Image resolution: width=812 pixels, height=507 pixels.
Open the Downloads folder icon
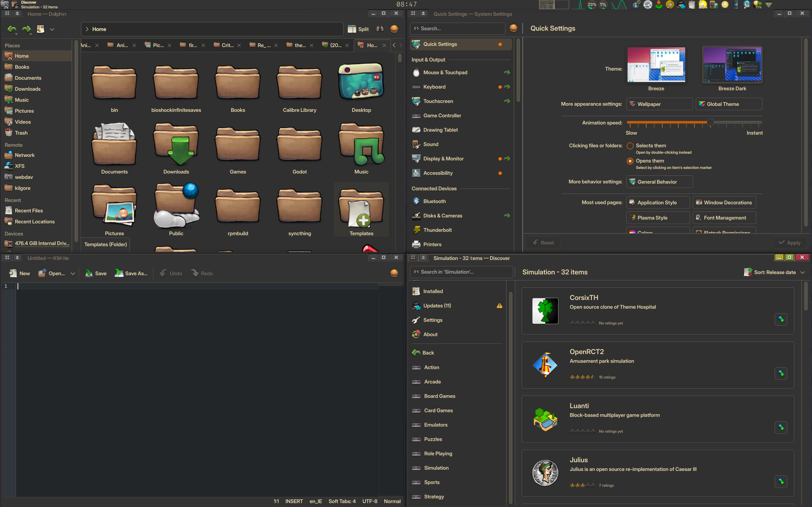(x=176, y=145)
